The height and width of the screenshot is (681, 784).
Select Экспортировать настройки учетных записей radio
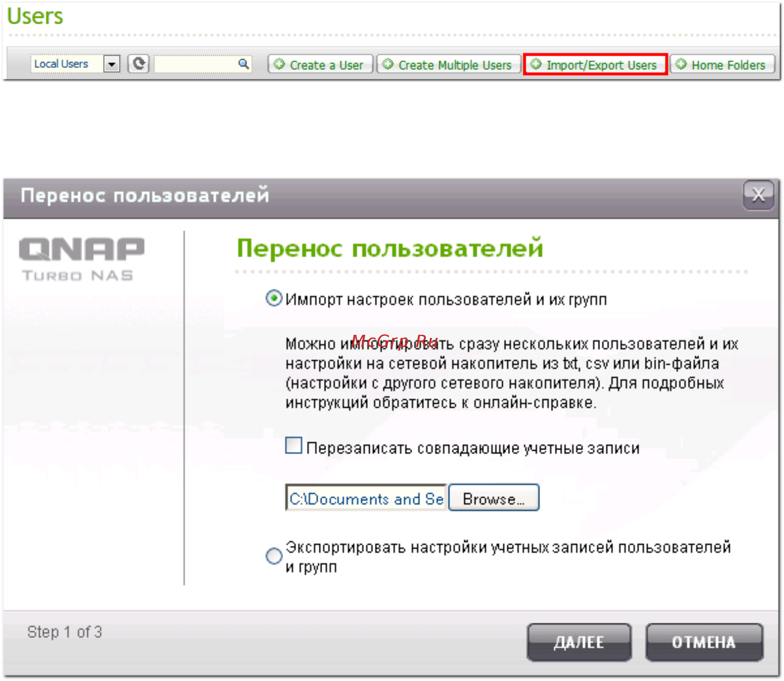click(274, 556)
